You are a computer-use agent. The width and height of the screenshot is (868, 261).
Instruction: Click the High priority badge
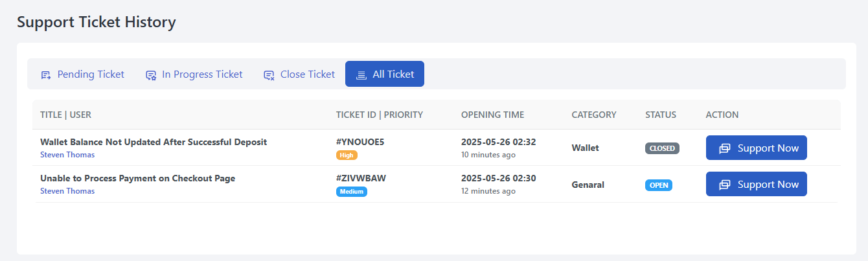pos(347,155)
